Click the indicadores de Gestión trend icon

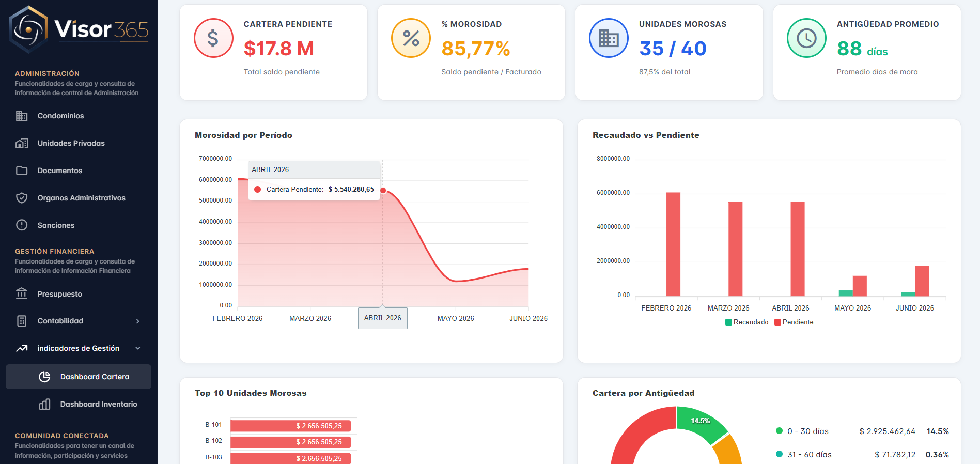(x=22, y=348)
